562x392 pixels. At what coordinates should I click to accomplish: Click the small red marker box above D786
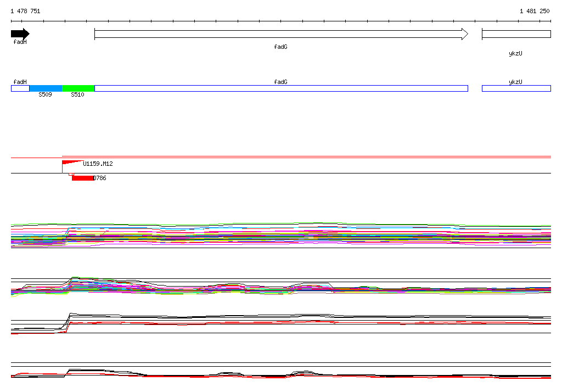[x=71, y=174]
